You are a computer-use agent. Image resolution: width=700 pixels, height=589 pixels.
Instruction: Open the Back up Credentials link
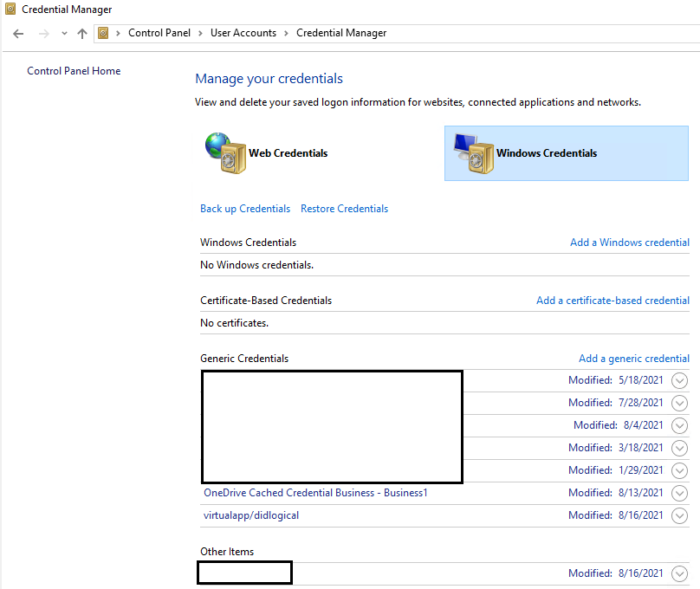point(245,209)
